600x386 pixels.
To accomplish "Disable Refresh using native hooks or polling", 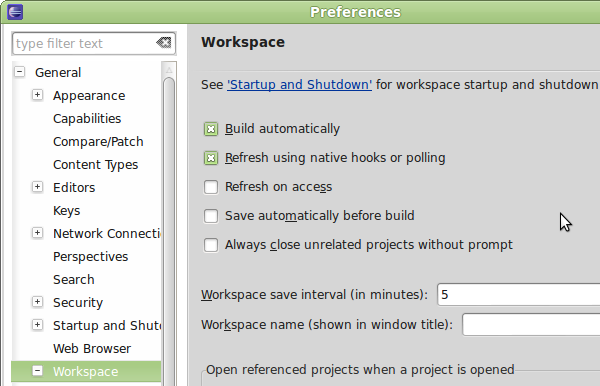I will pyautogui.click(x=211, y=158).
